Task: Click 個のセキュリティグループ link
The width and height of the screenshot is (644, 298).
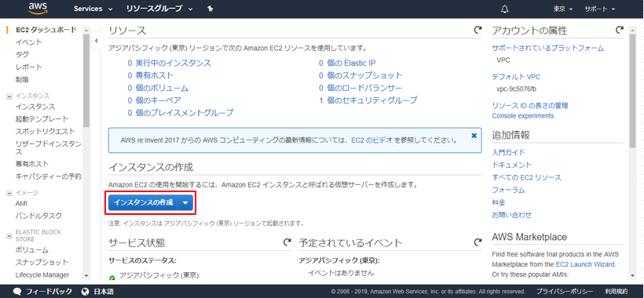Action: tap(372, 100)
